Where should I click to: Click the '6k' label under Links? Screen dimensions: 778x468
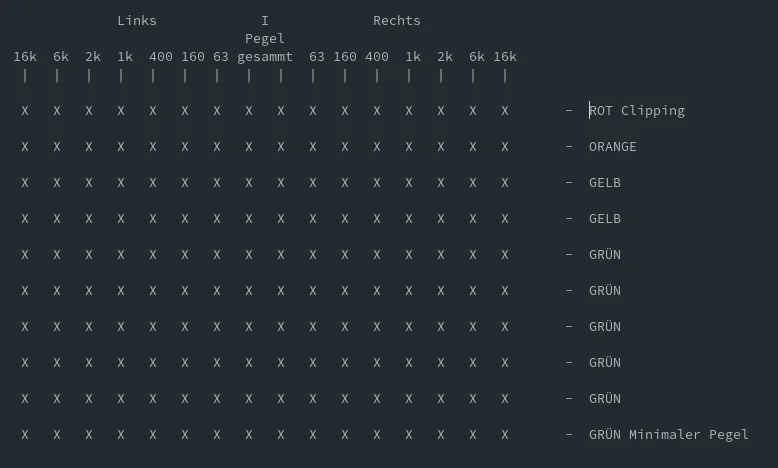pos(61,56)
